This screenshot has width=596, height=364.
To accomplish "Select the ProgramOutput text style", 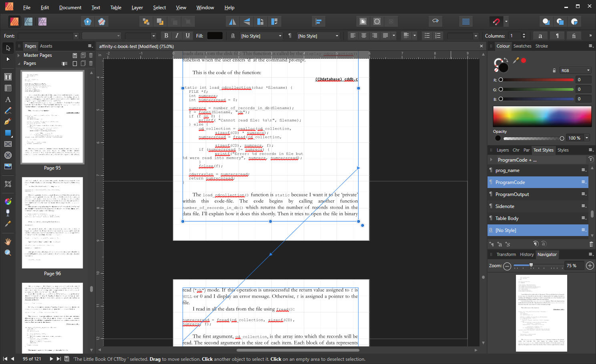I will 538,194.
